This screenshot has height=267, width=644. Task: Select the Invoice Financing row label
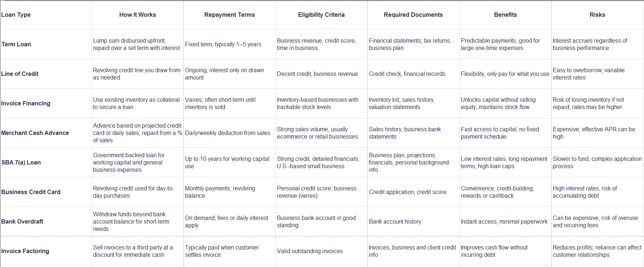click(26, 104)
